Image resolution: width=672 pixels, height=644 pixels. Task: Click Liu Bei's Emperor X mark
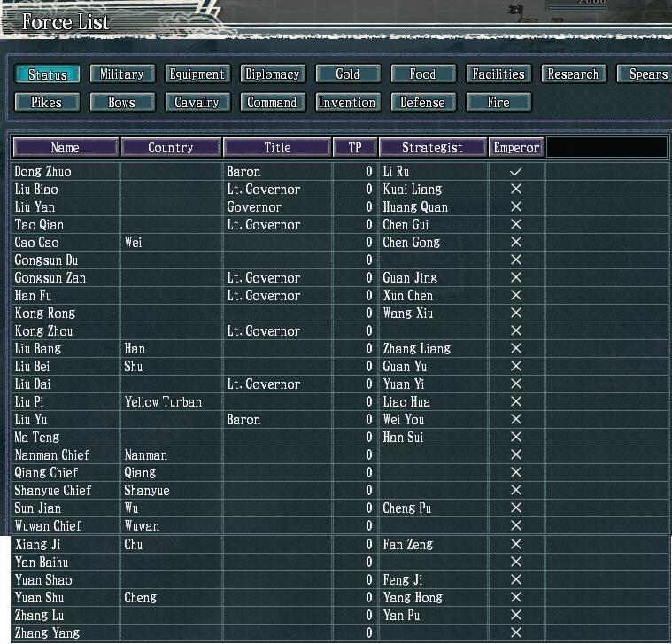pyautogui.click(x=516, y=367)
